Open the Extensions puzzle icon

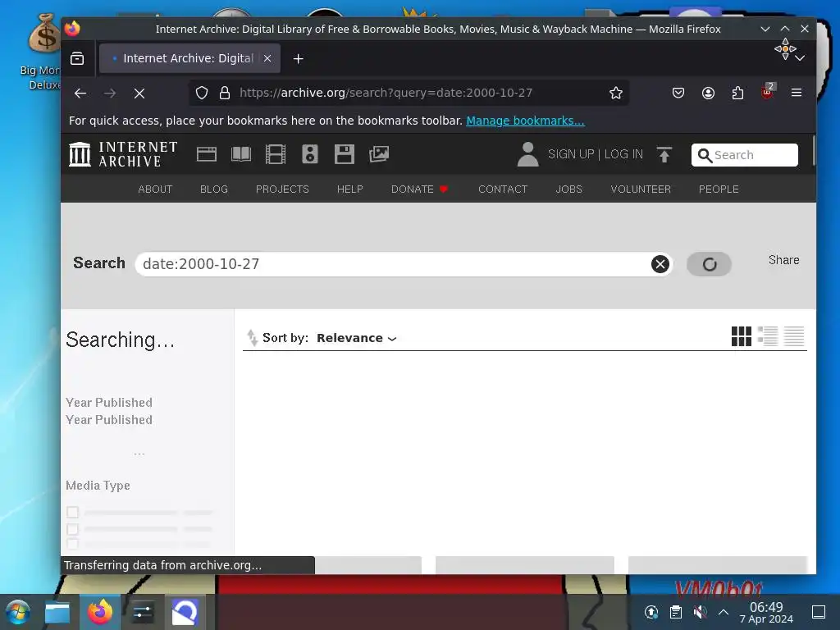(737, 94)
